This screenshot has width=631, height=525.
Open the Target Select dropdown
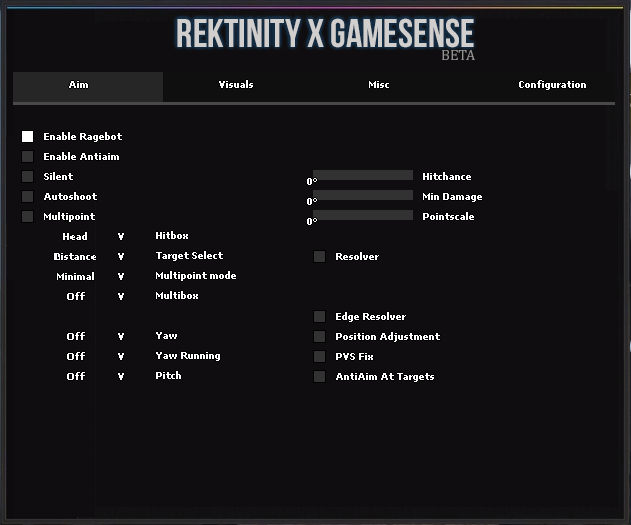tap(121, 257)
